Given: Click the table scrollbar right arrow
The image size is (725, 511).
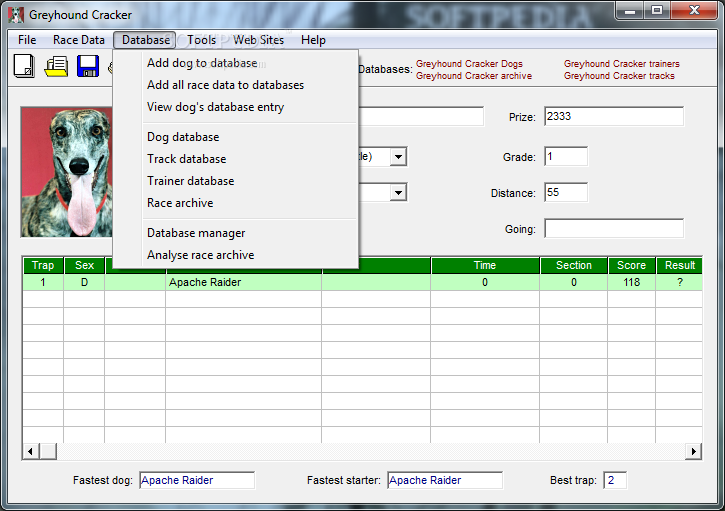Looking at the screenshot, I should pos(693,451).
